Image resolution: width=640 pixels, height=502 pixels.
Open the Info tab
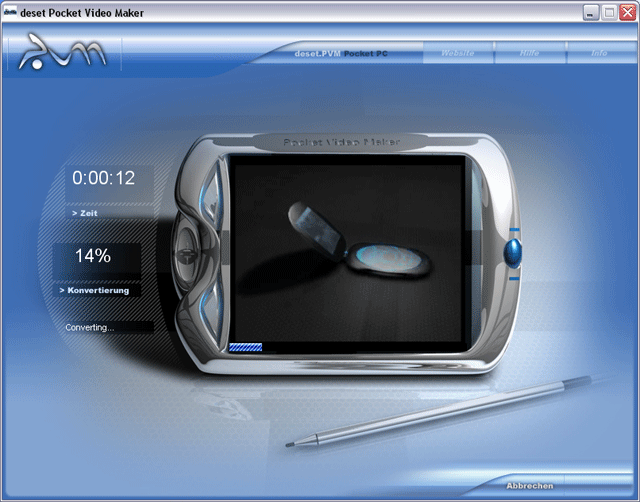click(599, 53)
